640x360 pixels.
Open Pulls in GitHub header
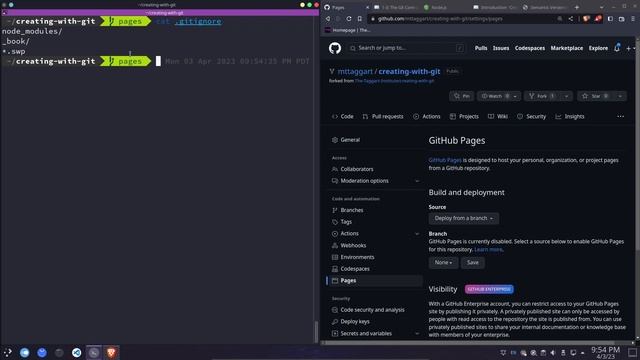coord(481,48)
